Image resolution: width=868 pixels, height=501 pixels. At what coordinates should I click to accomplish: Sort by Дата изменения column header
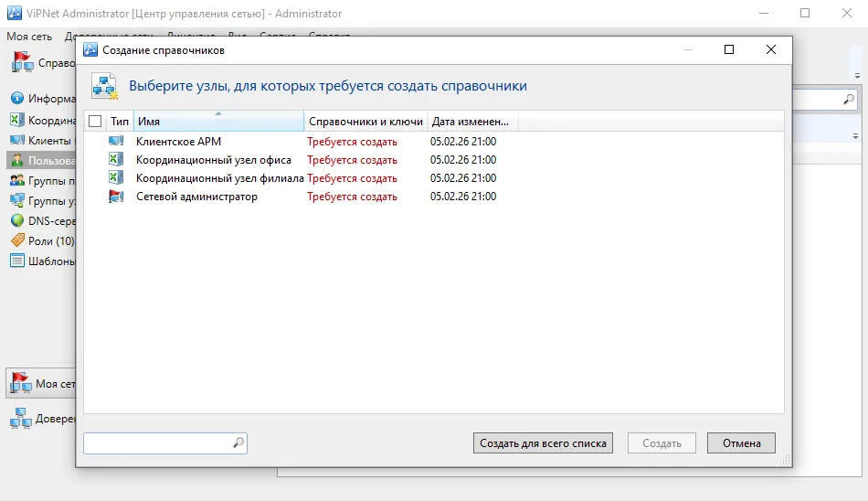tap(472, 122)
